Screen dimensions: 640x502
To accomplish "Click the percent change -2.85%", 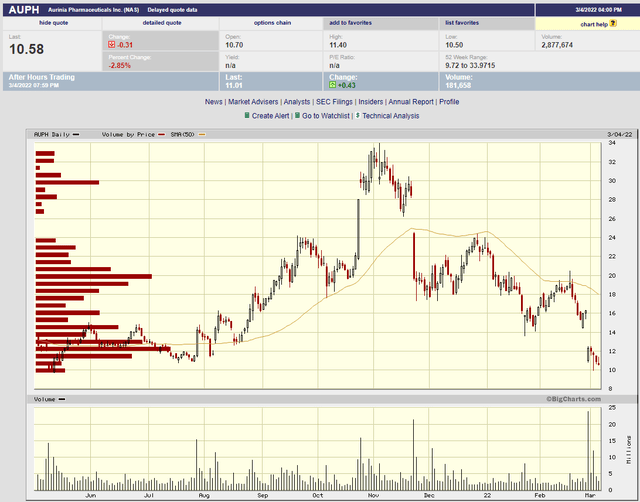I will coord(120,65).
